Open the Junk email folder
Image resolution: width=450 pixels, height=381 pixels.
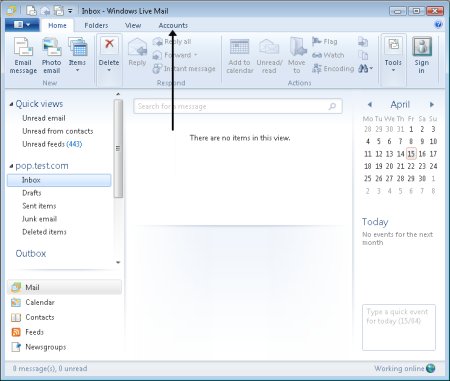39,219
